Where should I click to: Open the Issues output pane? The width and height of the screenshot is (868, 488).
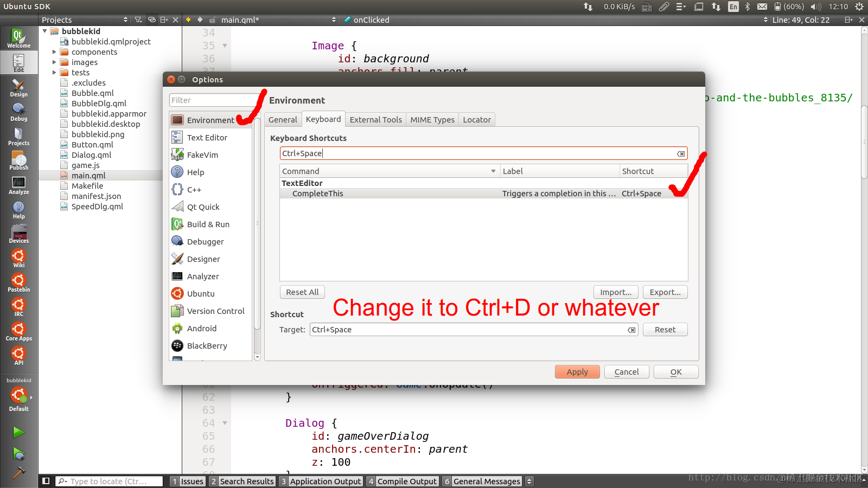(x=187, y=481)
